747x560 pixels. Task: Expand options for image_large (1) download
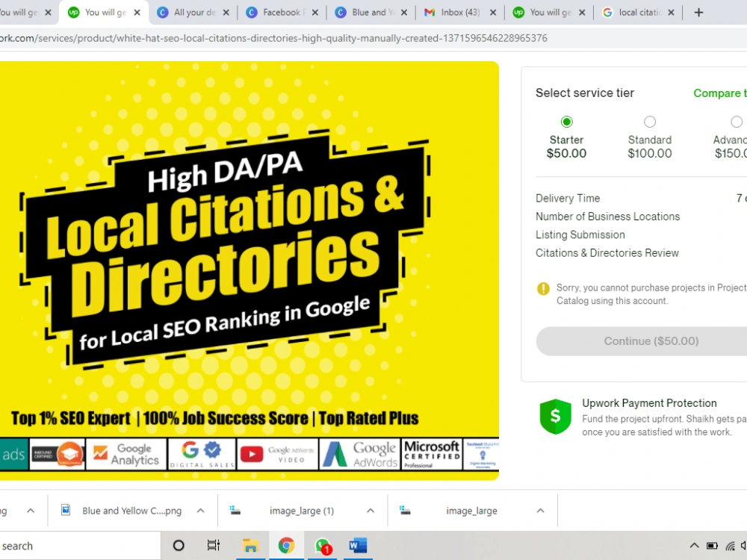pyautogui.click(x=371, y=511)
